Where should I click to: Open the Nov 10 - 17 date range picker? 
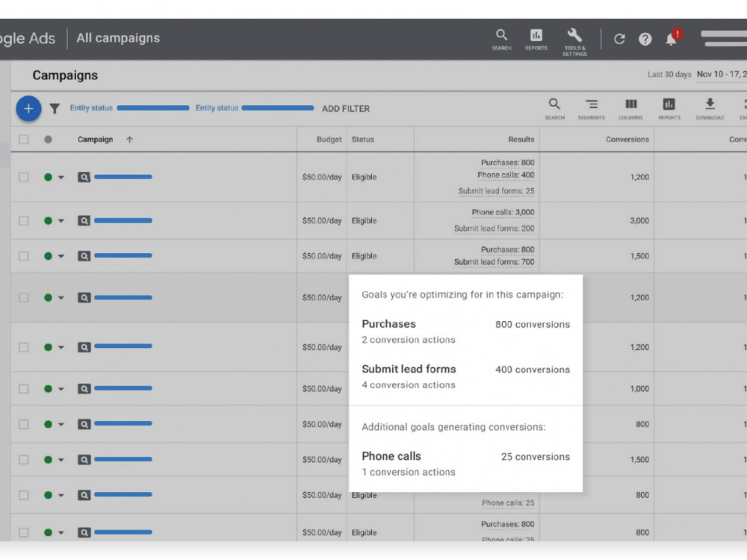pos(722,74)
